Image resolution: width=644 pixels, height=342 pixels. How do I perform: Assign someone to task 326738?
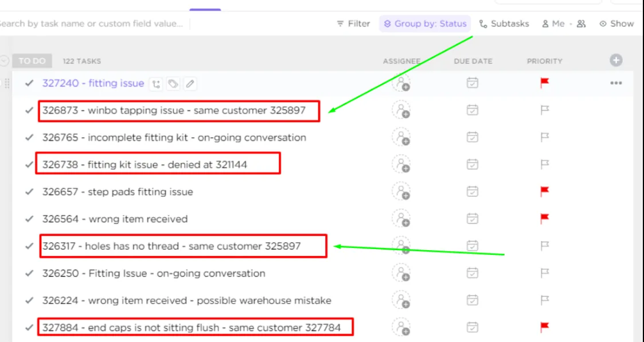point(401,164)
